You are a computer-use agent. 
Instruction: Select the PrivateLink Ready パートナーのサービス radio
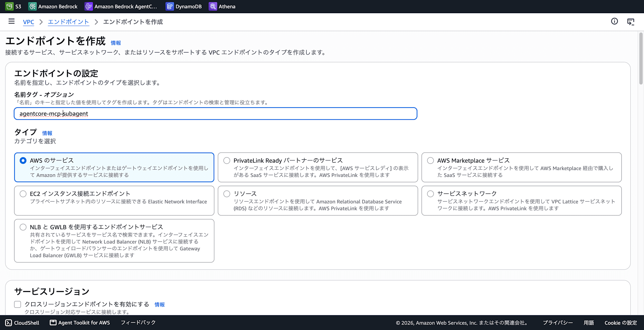(227, 160)
